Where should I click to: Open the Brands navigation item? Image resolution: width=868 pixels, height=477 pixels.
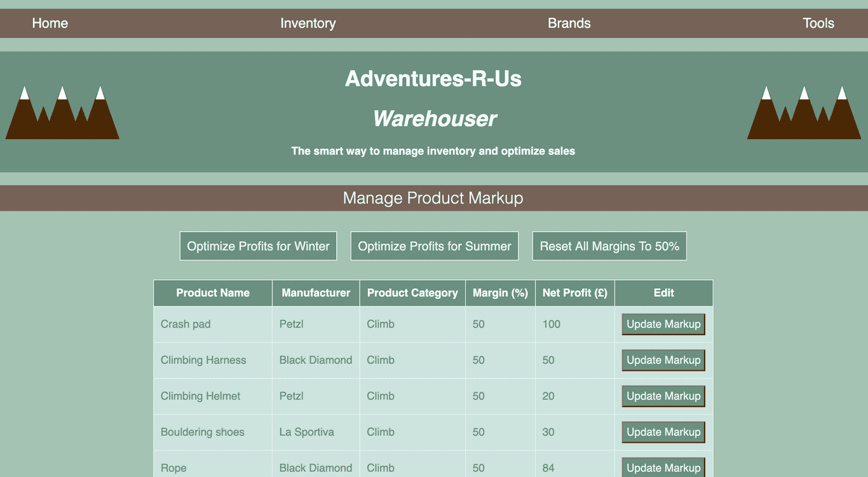[x=569, y=24]
